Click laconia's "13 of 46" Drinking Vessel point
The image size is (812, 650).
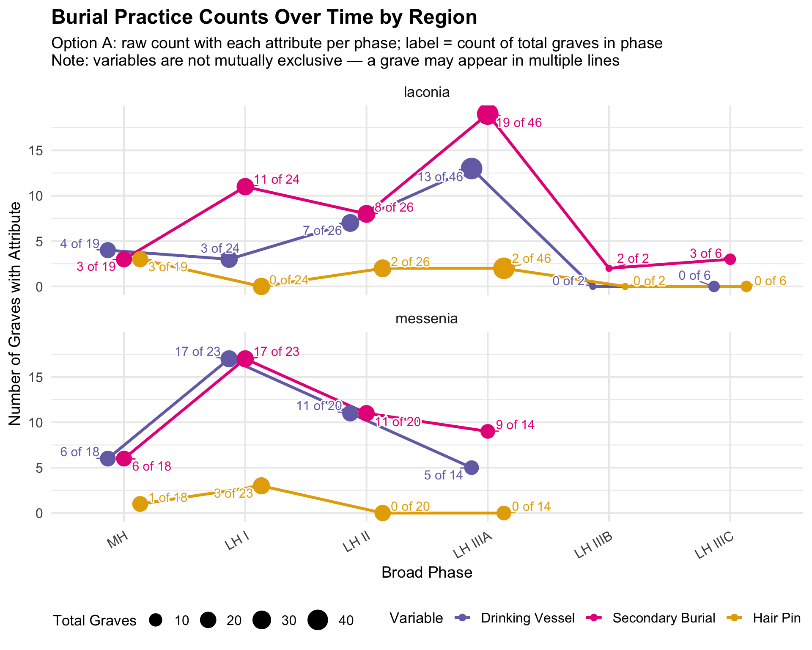(472, 169)
